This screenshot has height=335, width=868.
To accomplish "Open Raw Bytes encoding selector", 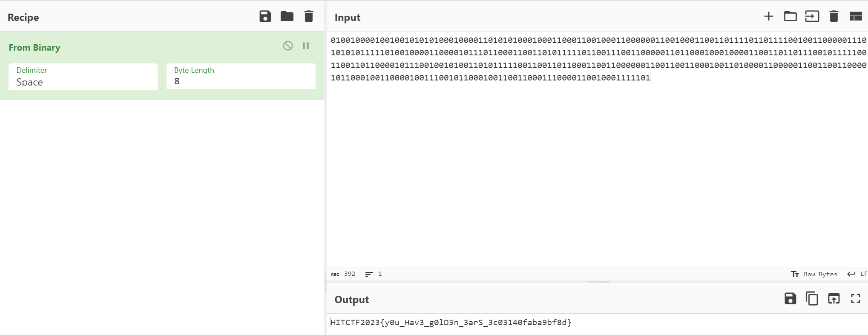I will [814, 274].
